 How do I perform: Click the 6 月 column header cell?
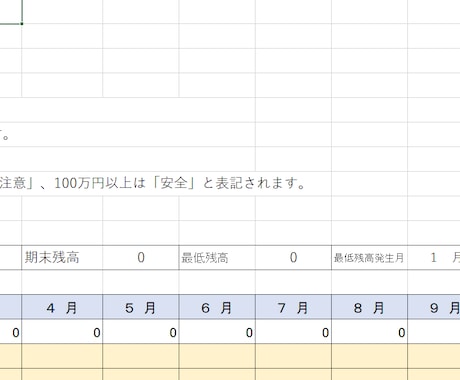217,307
